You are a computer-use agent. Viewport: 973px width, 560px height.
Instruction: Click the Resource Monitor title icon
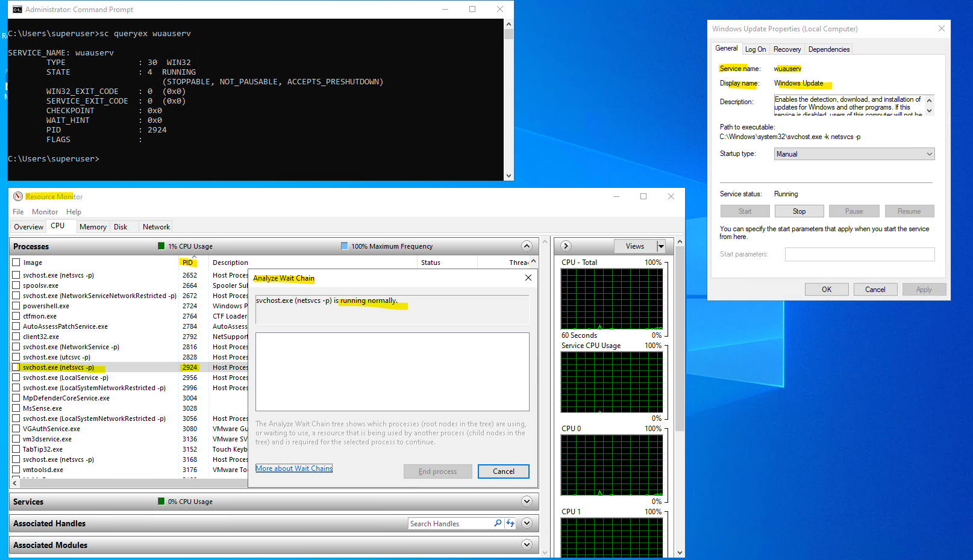(18, 196)
